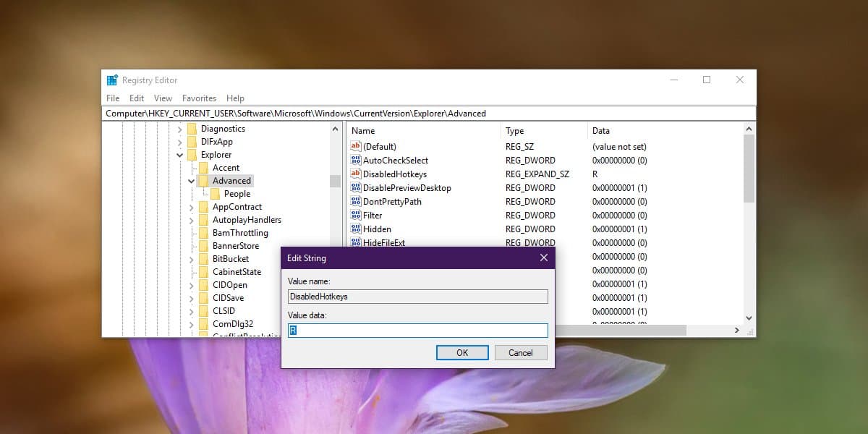Image resolution: width=868 pixels, height=434 pixels.
Task: Click the tree pane scroll up arrow
Action: (335, 129)
